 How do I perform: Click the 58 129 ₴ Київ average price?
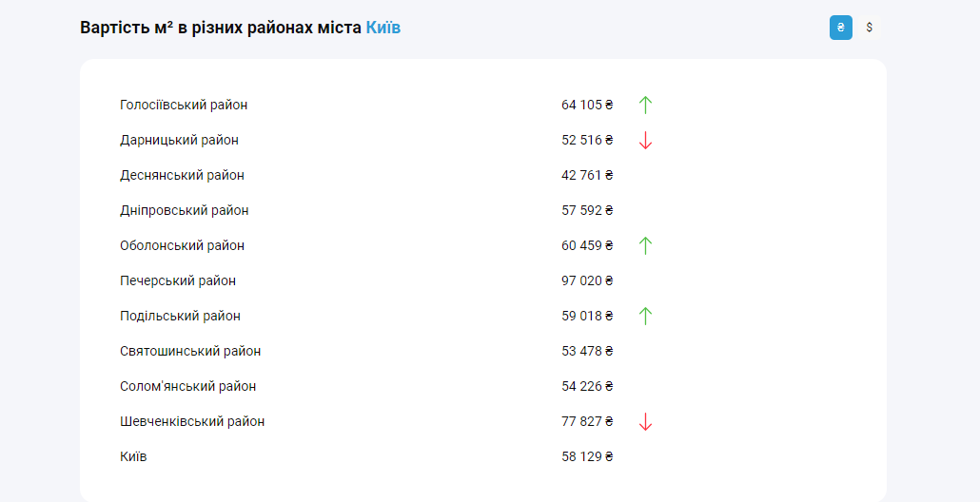pos(587,456)
